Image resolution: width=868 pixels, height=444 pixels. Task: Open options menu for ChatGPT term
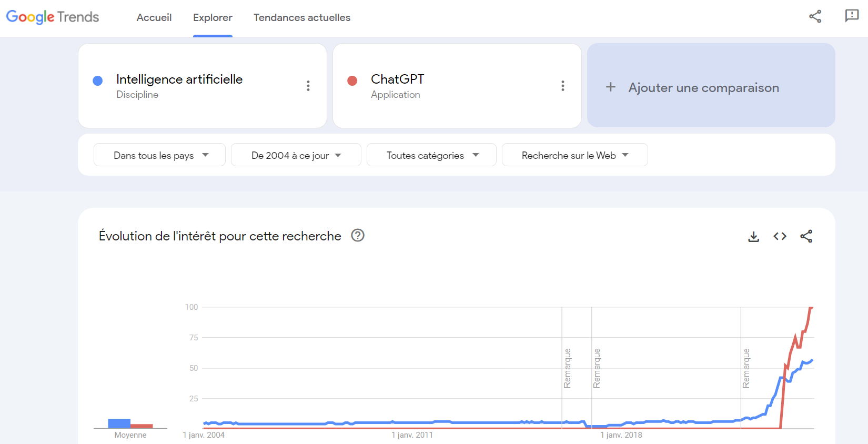pos(562,85)
